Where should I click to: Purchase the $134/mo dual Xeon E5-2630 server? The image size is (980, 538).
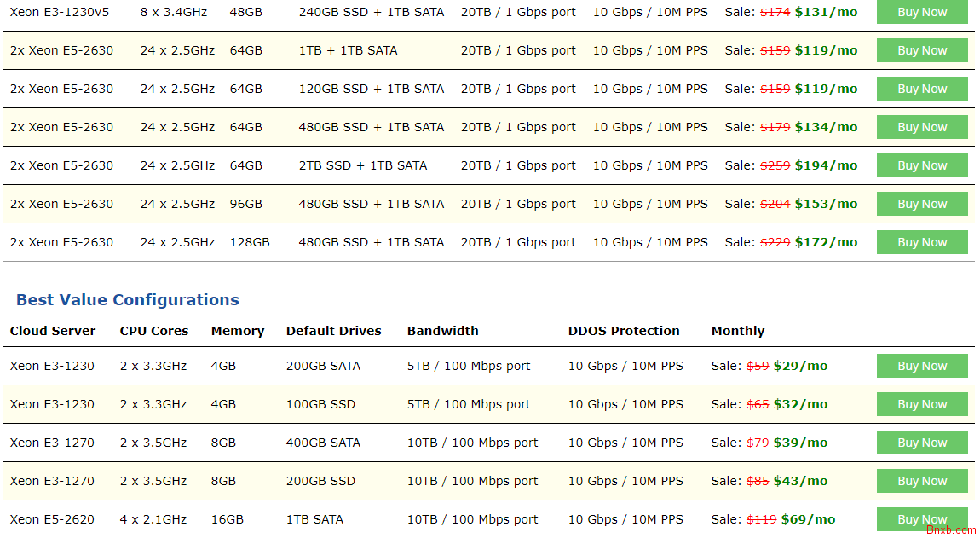[922, 127]
